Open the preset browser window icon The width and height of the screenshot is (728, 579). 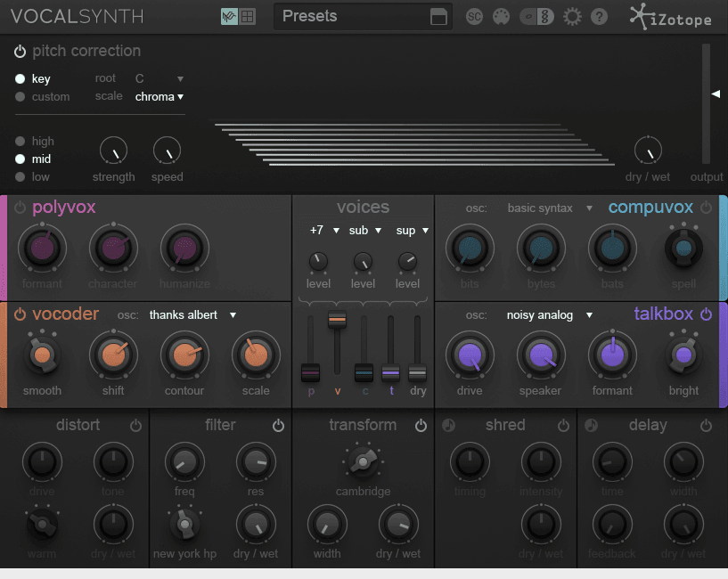click(438, 17)
